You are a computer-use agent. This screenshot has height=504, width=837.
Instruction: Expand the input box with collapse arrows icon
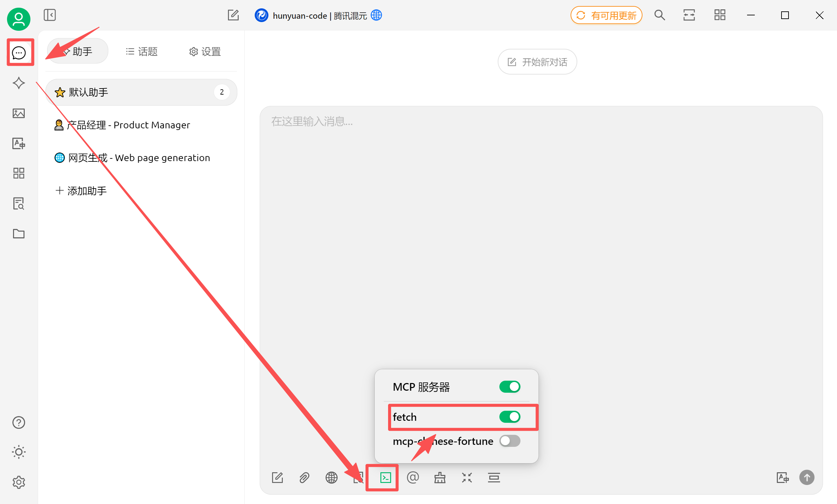467,478
